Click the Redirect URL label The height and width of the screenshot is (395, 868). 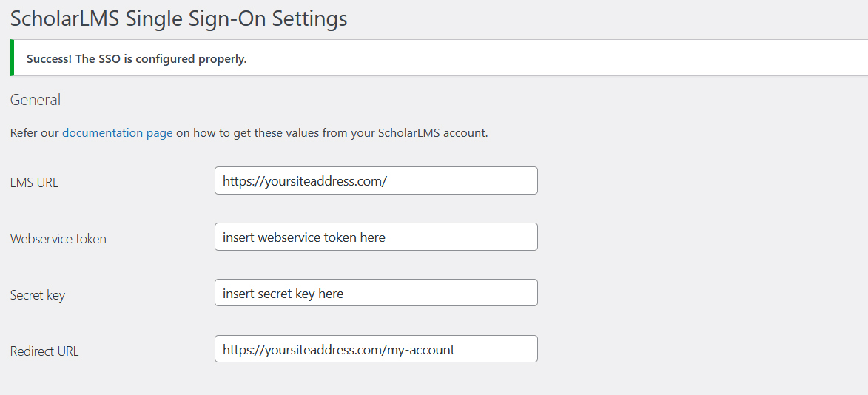coord(44,351)
